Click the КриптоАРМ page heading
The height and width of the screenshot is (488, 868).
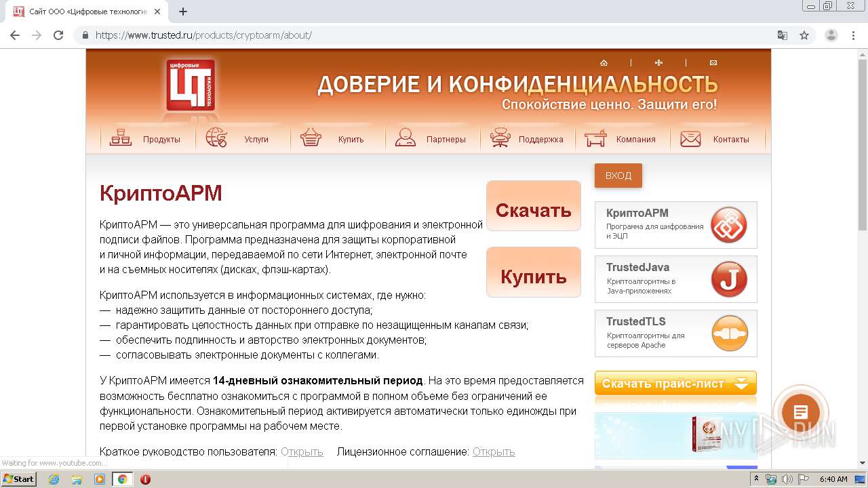161,193
